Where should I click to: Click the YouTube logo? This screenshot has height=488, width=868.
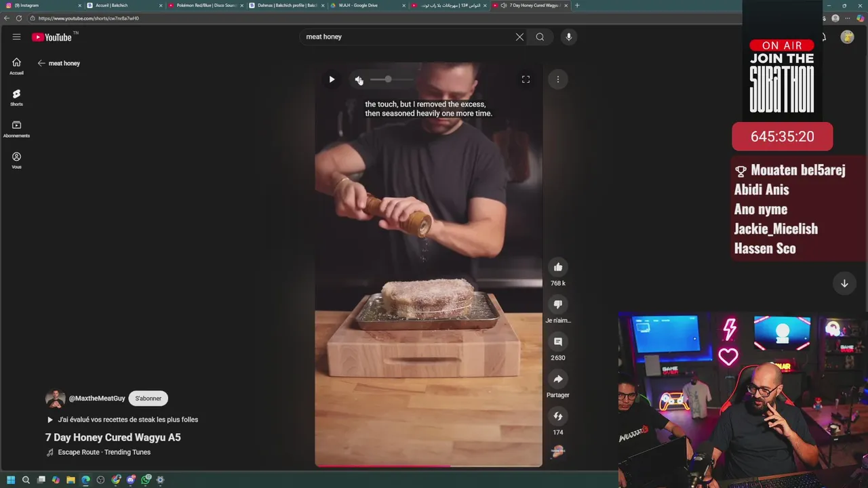click(x=52, y=37)
